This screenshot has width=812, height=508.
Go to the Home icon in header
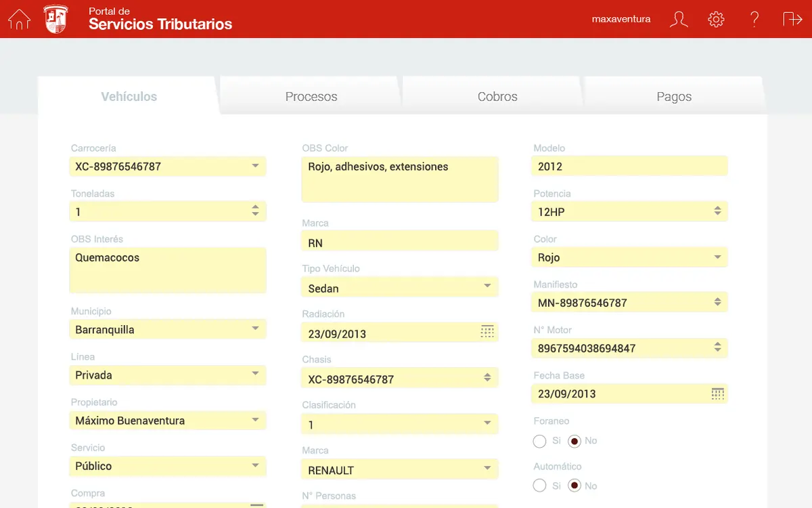coord(19,19)
